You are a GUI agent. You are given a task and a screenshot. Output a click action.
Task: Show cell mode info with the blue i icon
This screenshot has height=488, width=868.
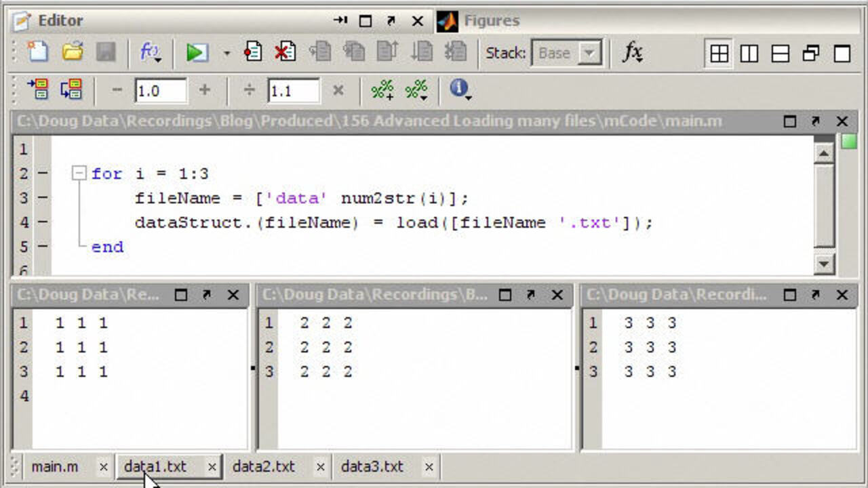[x=459, y=89]
